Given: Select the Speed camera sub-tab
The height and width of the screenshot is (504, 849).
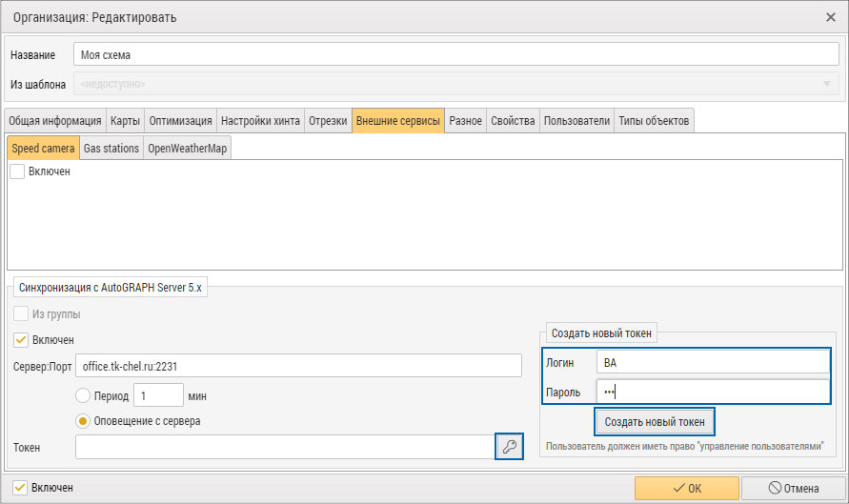Looking at the screenshot, I should tap(43, 148).
